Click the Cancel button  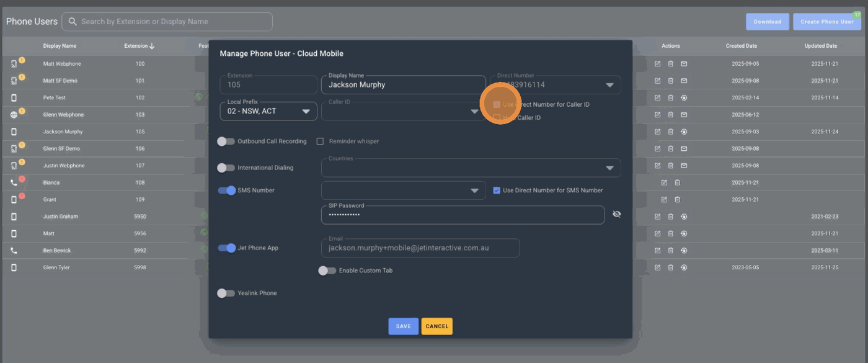coord(437,326)
